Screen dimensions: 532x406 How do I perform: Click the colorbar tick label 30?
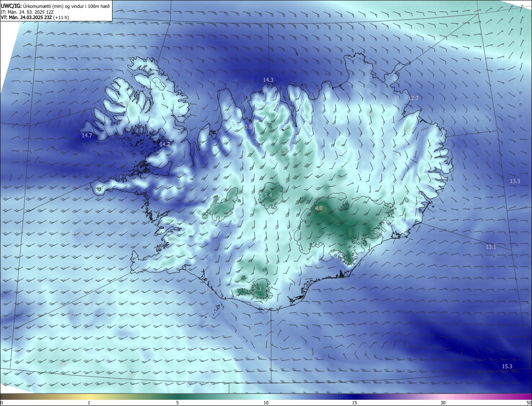pyautogui.click(x=443, y=403)
